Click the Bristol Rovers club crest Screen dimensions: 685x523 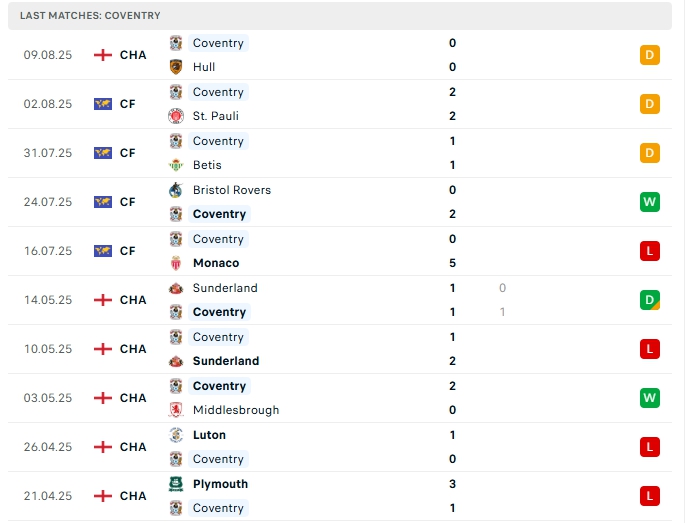[176, 190]
